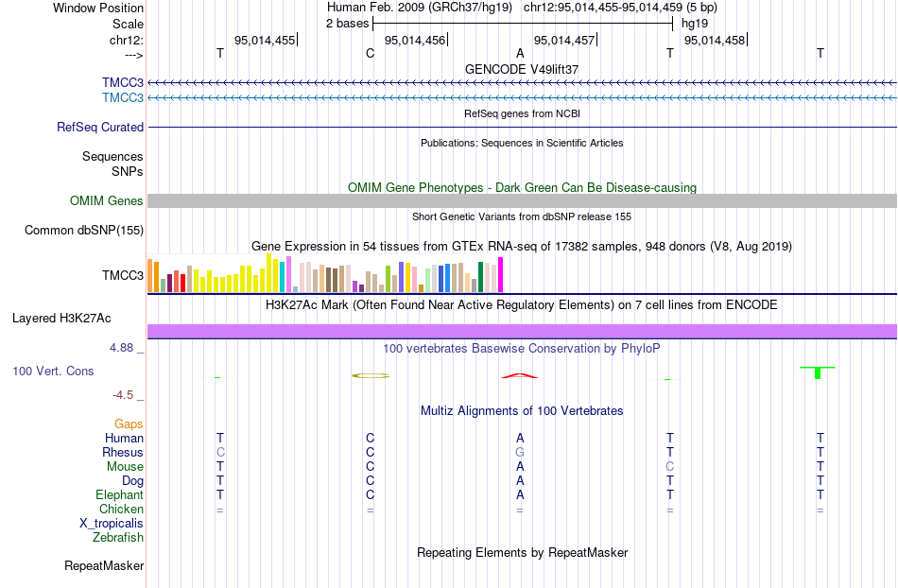Click the gray OMIM Genes item bar
Viewport: 898px width, 588px height.
pyautogui.click(x=523, y=201)
